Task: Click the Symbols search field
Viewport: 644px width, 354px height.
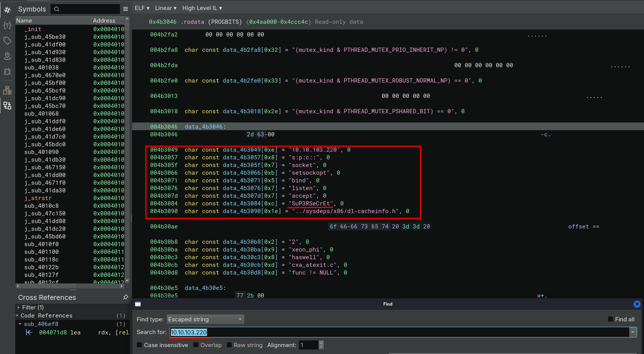Action: [85, 9]
